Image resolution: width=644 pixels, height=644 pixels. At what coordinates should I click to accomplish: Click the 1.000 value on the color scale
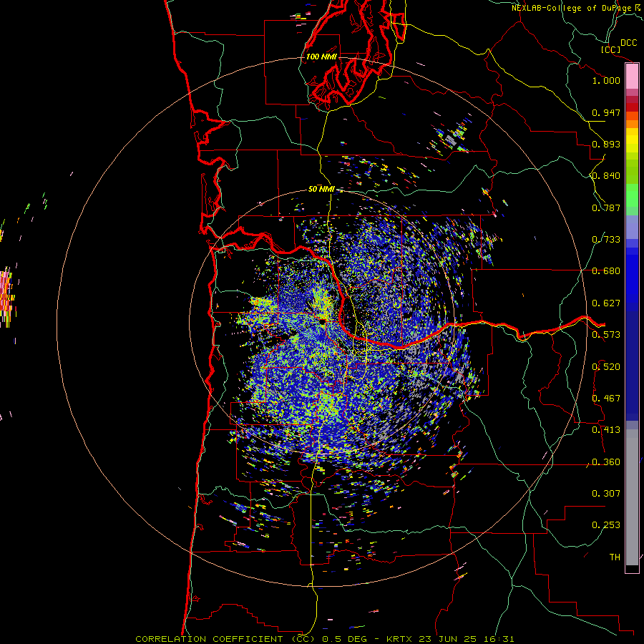click(x=606, y=80)
